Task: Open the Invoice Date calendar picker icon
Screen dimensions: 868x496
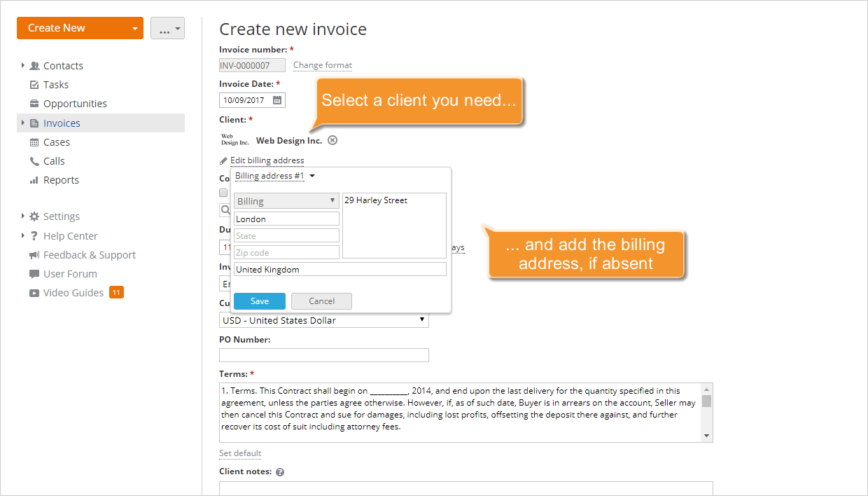Action: [x=277, y=99]
